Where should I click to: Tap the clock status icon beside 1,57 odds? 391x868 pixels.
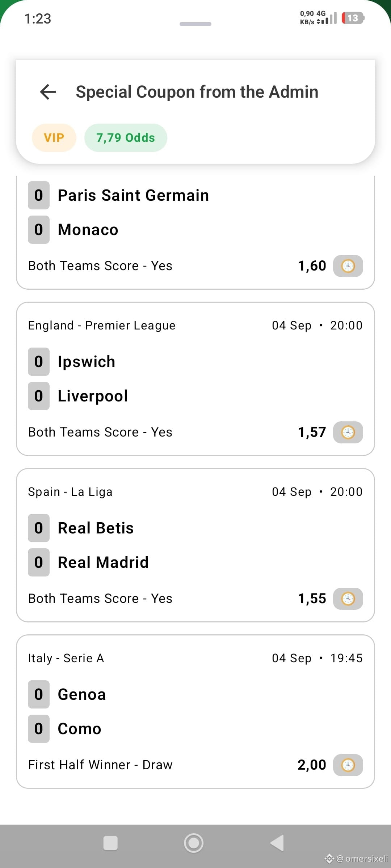348,432
